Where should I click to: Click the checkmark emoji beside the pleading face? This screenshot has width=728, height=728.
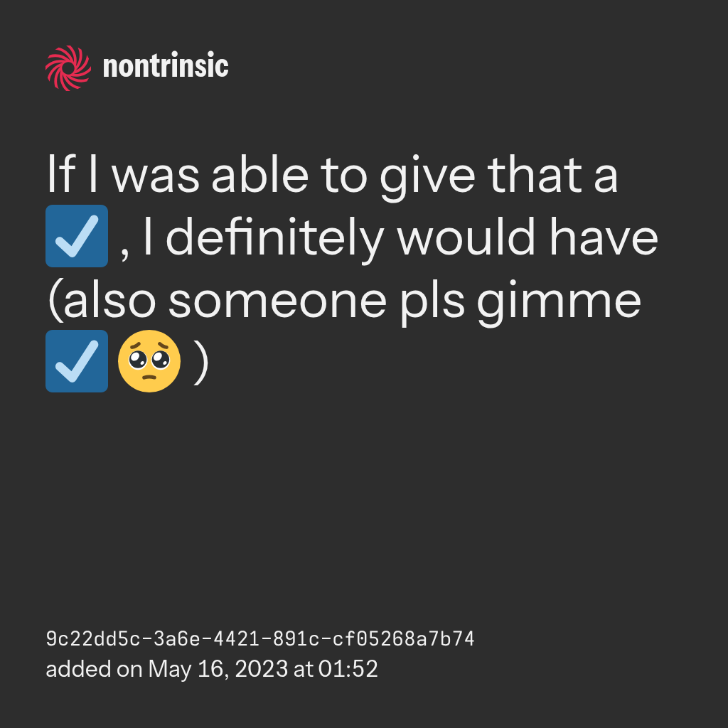77,361
